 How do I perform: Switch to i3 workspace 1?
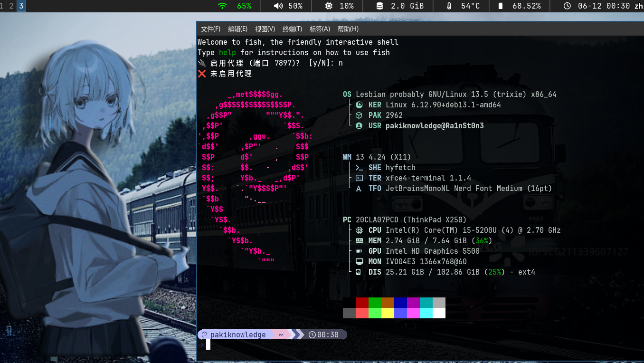pos(2,6)
